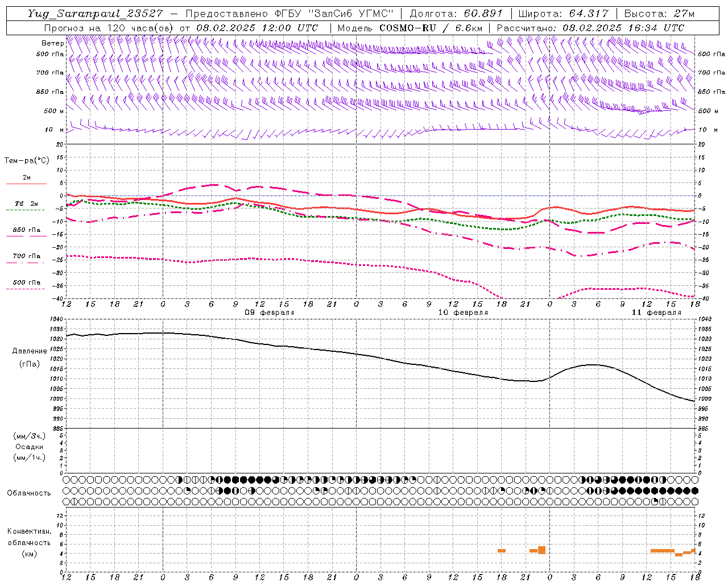This screenshot has width=728, height=582.
Task: Click the 'Td 2м' dew point legend entry
Action: 27,203
